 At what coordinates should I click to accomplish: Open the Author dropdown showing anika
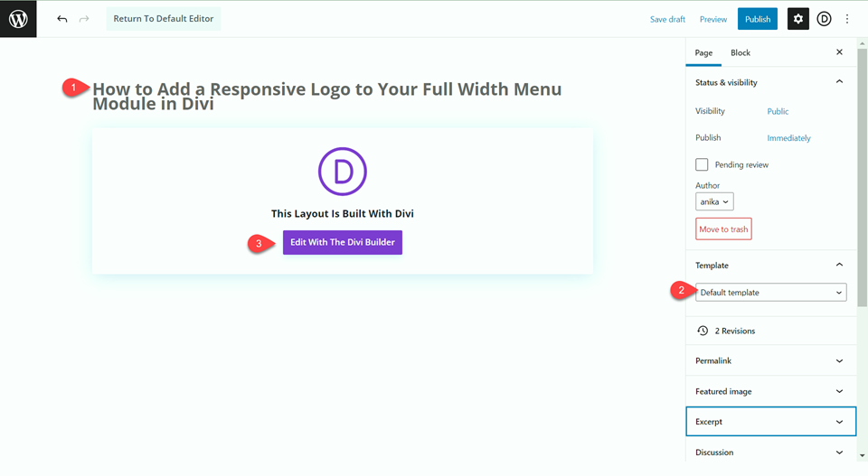(x=714, y=201)
